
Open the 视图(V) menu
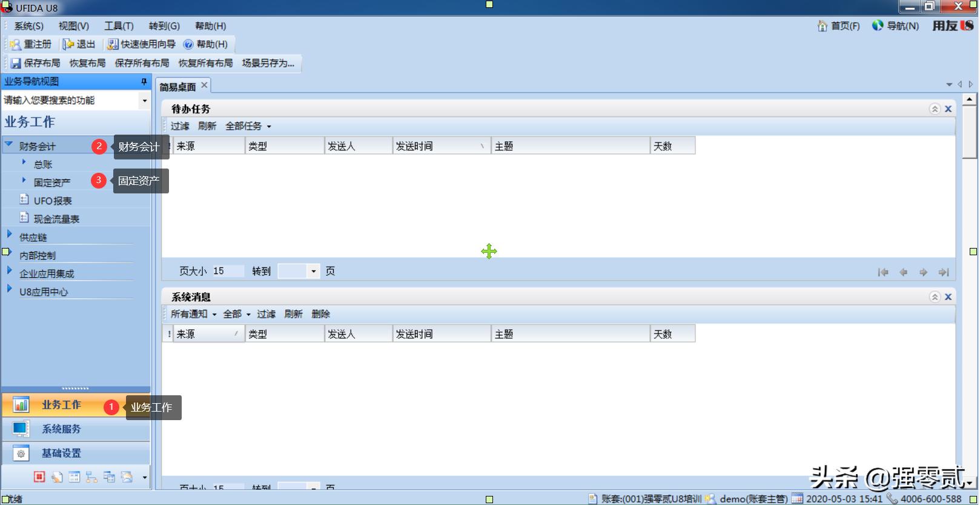coord(74,26)
